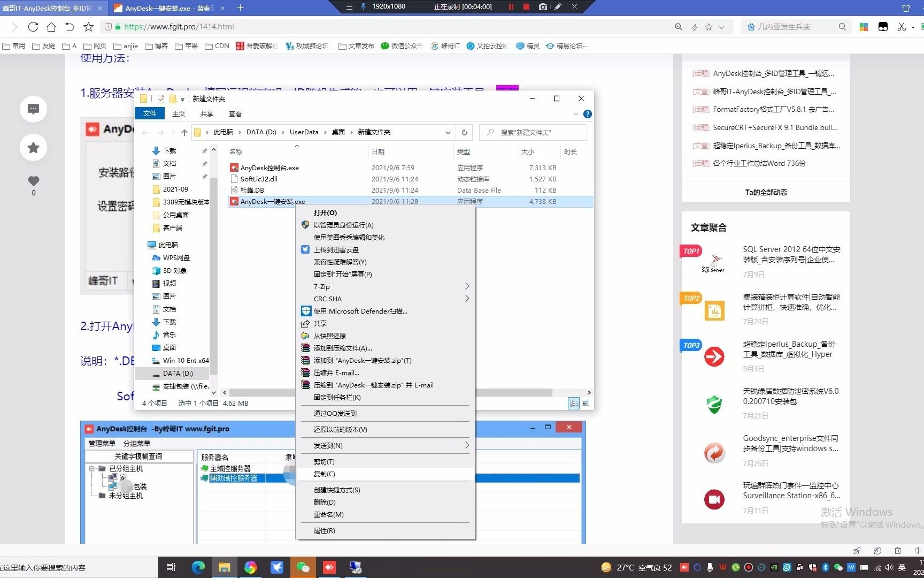Open scissors screenshot tool in browser
924x578 pixels.
click(x=902, y=27)
